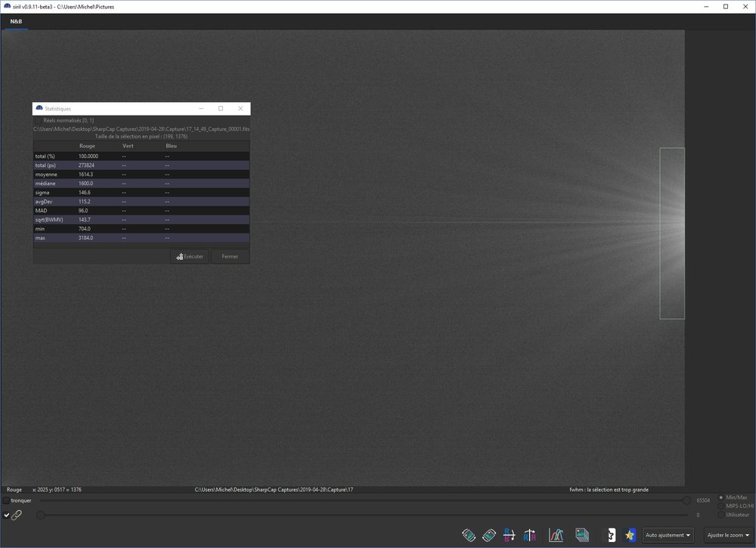Viewport: 756px width, 548px height.
Task: Expand the Ajuster le zoom dropdown
Action: (728, 535)
